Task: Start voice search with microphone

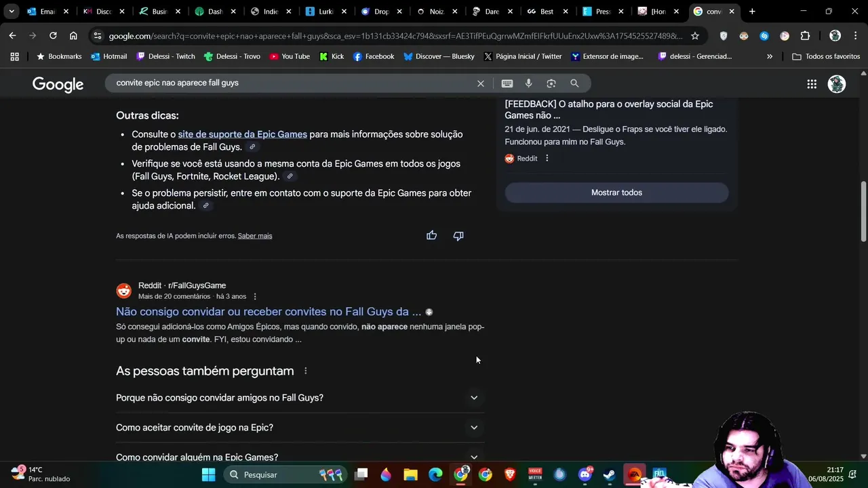Action: pos(529,83)
